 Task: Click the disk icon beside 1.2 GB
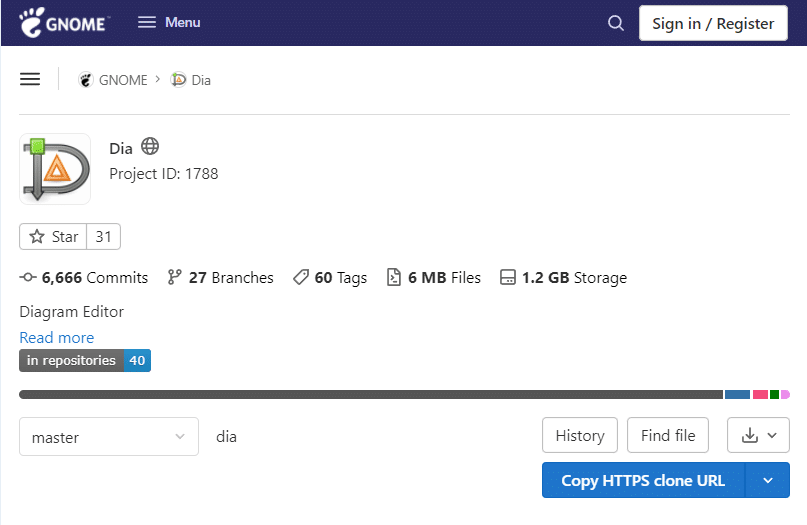click(x=507, y=277)
